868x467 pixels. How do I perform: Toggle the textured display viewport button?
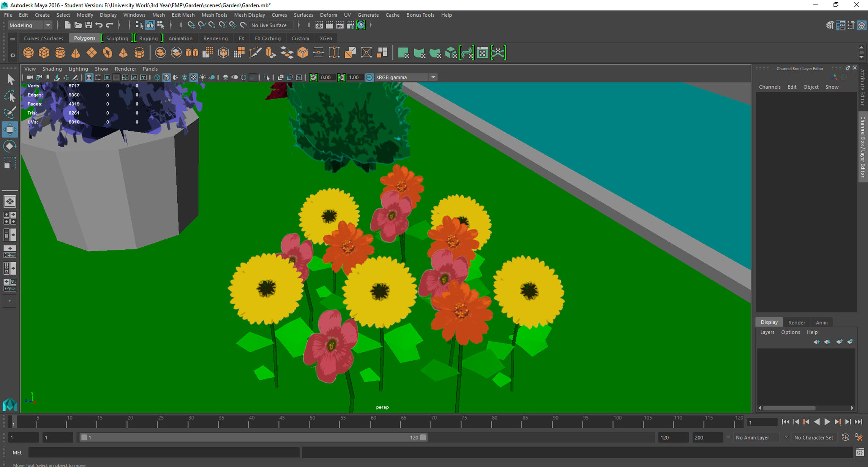[194, 78]
